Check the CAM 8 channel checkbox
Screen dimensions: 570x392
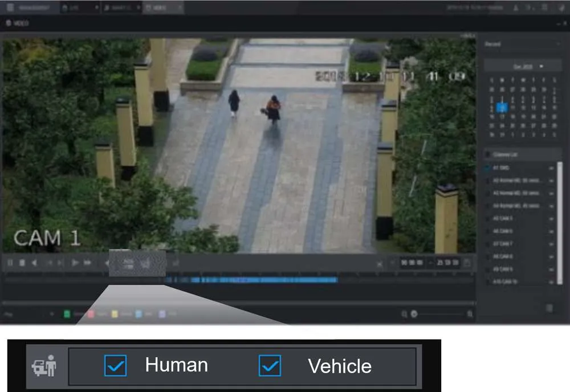488,256
